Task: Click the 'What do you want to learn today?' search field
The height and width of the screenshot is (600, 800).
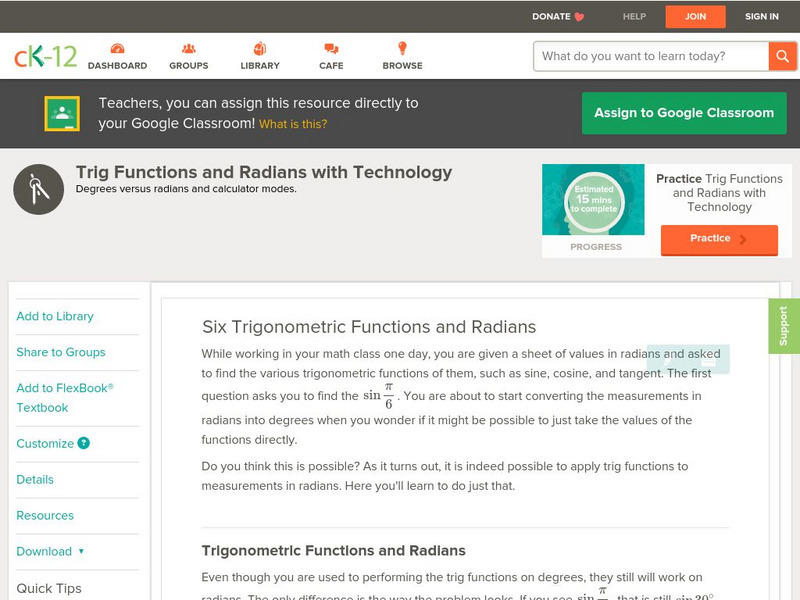Action: 645,56
